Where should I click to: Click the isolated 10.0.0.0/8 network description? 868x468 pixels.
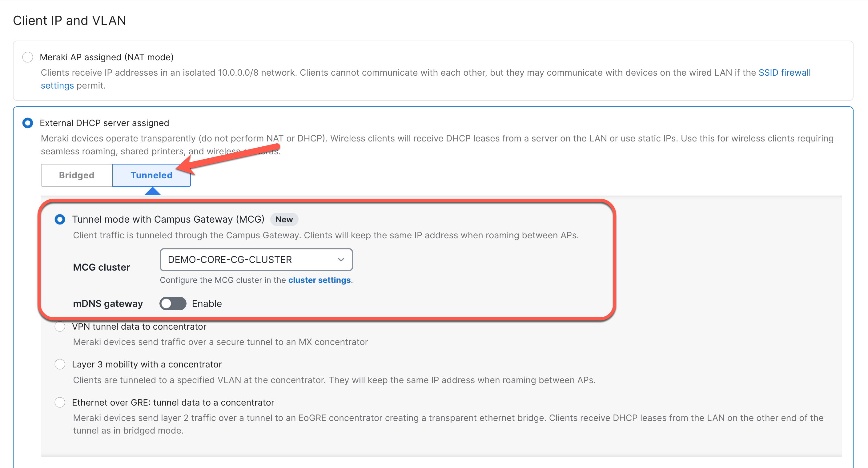pos(426,79)
